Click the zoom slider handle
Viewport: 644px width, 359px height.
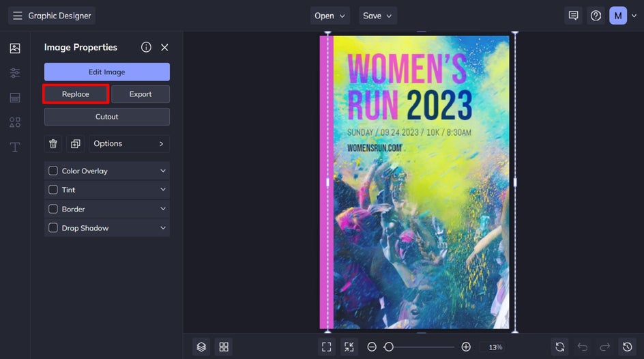pos(389,347)
